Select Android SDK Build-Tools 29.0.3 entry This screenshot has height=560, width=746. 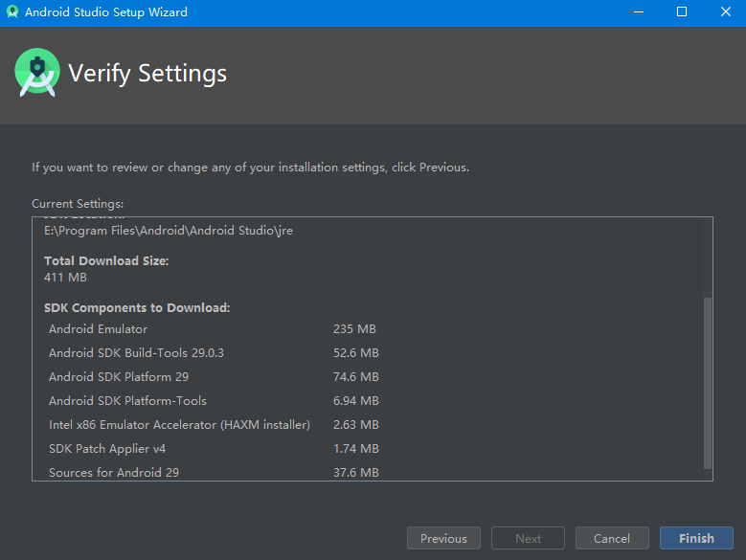coord(136,352)
